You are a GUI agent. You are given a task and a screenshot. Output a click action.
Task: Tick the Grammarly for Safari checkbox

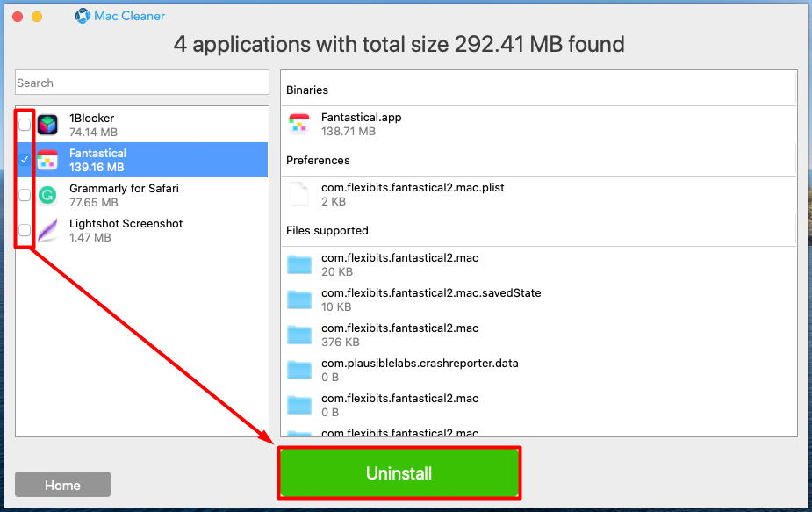[x=25, y=195]
